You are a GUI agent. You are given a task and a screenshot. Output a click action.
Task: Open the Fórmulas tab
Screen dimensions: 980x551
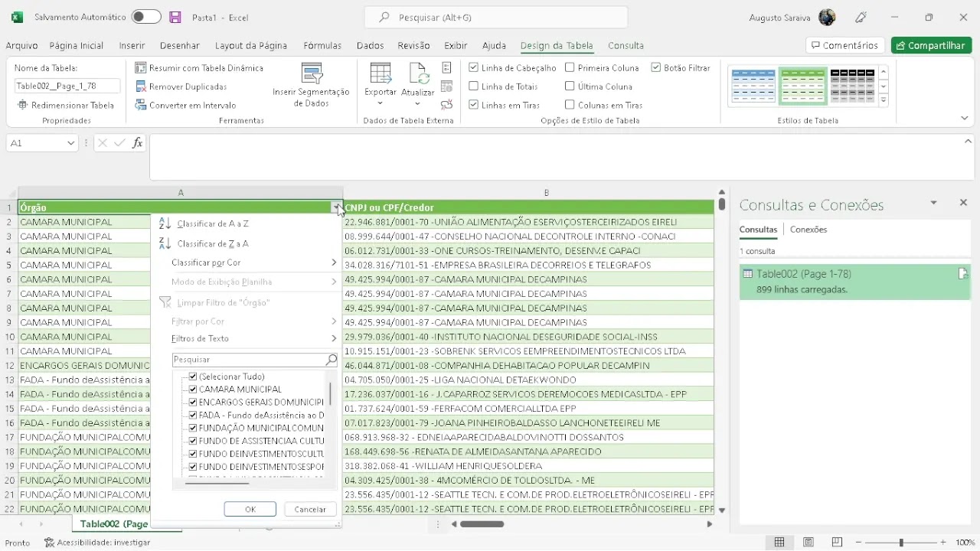[x=322, y=46]
